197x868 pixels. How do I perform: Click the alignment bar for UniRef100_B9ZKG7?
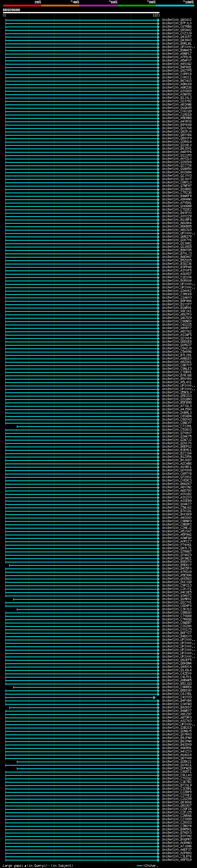84,707
